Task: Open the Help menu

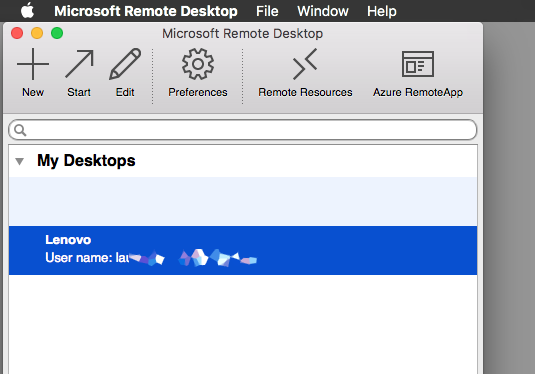Action: [382, 11]
